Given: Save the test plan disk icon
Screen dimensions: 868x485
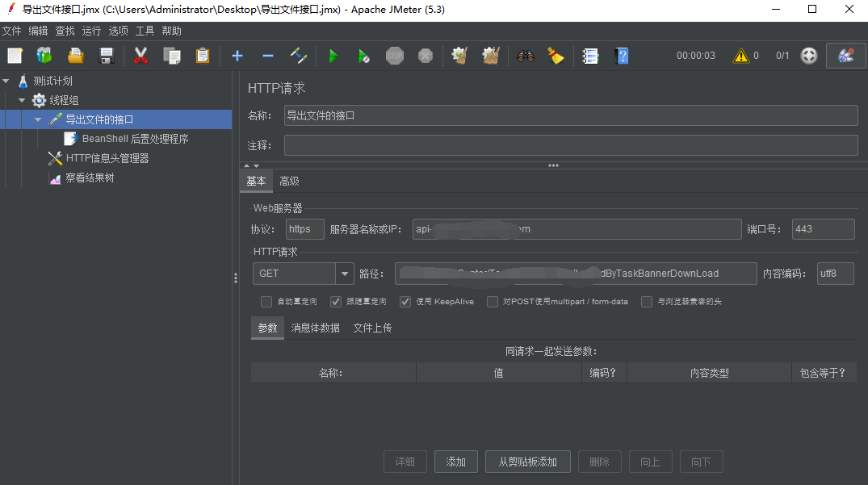Looking at the screenshot, I should coord(107,56).
